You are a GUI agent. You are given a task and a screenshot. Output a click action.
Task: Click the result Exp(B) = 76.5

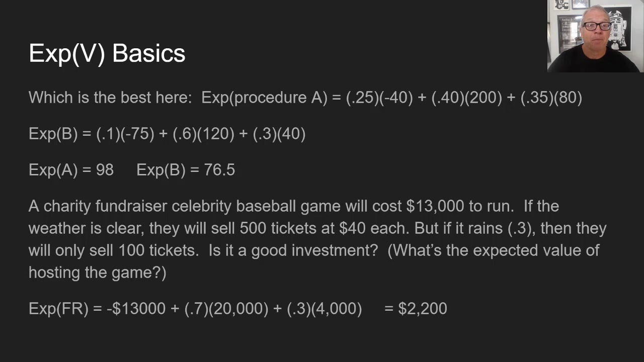click(186, 170)
